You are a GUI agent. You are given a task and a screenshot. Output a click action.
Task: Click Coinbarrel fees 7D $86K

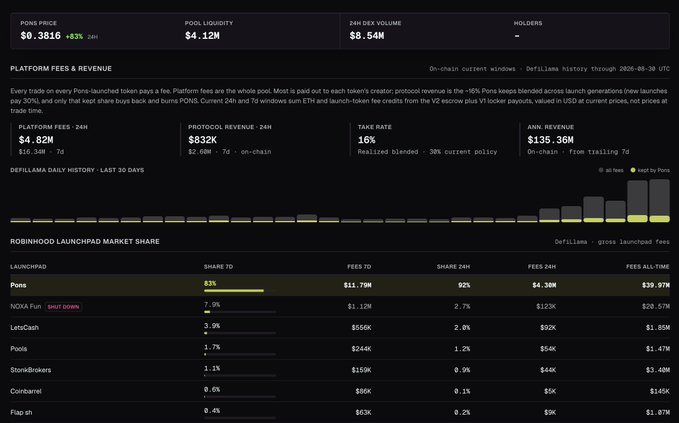click(x=363, y=391)
